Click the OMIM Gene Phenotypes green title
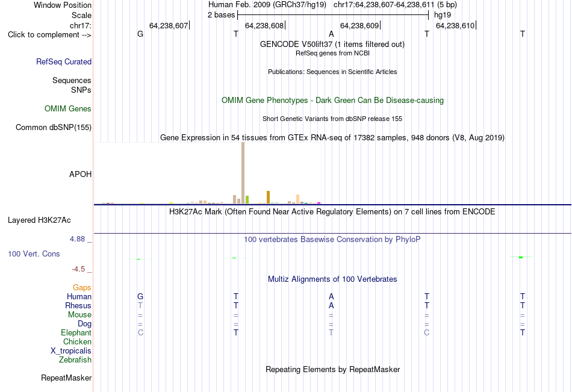The image size is (572, 392). (x=333, y=101)
